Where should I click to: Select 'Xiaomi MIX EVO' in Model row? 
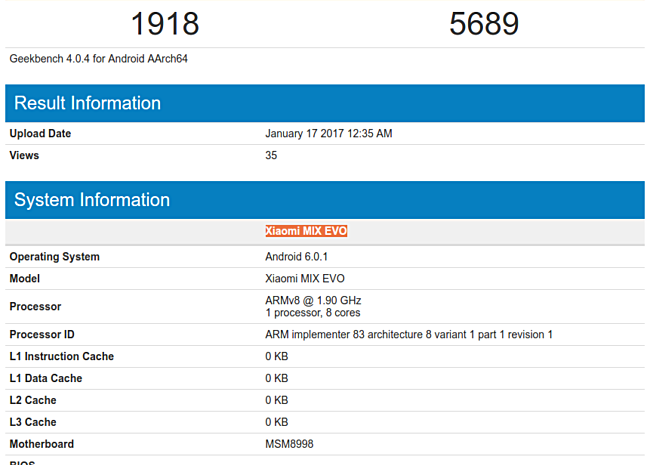pyautogui.click(x=305, y=279)
